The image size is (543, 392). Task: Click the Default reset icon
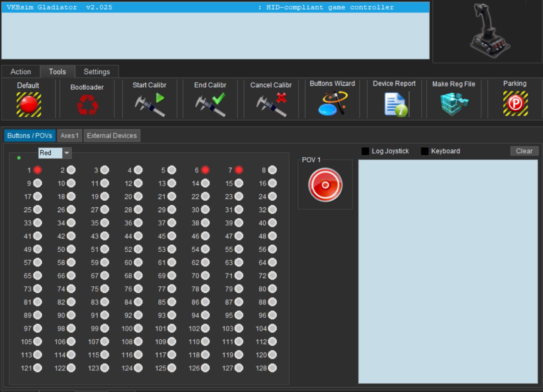click(29, 105)
